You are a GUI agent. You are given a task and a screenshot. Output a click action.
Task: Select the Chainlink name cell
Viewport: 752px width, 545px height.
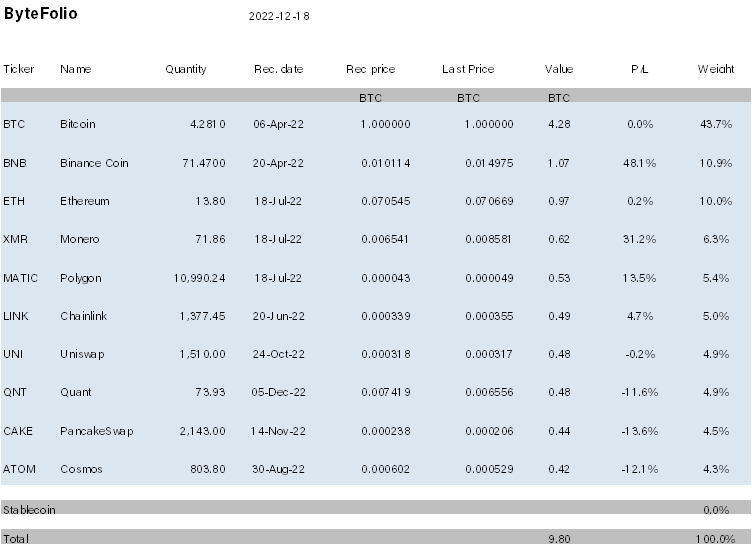[83, 316]
